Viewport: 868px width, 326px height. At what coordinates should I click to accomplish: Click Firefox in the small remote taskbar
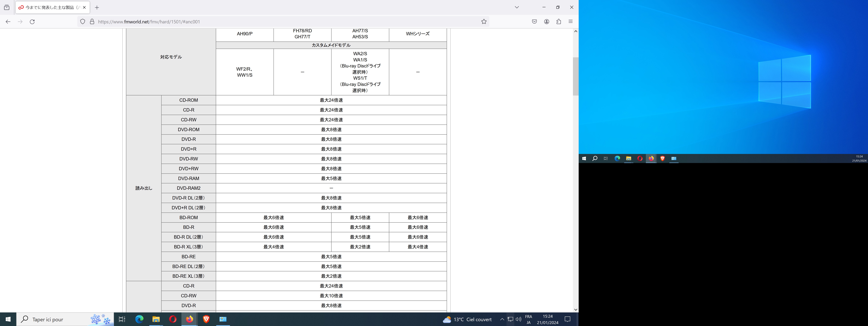click(651, 158)
